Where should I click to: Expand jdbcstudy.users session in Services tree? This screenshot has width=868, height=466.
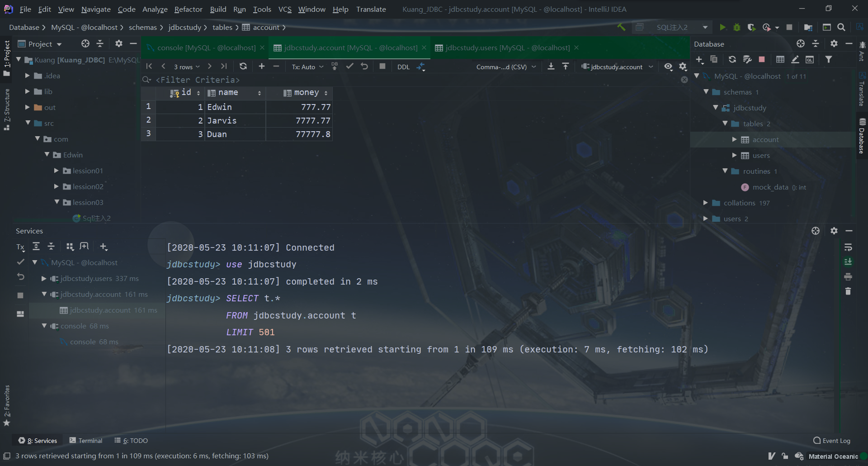[44, 278]
